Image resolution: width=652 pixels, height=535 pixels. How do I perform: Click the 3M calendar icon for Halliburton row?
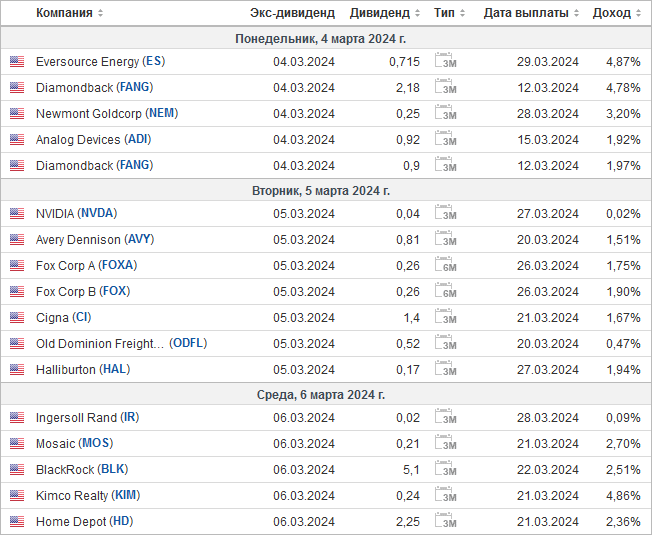(445, 369)
